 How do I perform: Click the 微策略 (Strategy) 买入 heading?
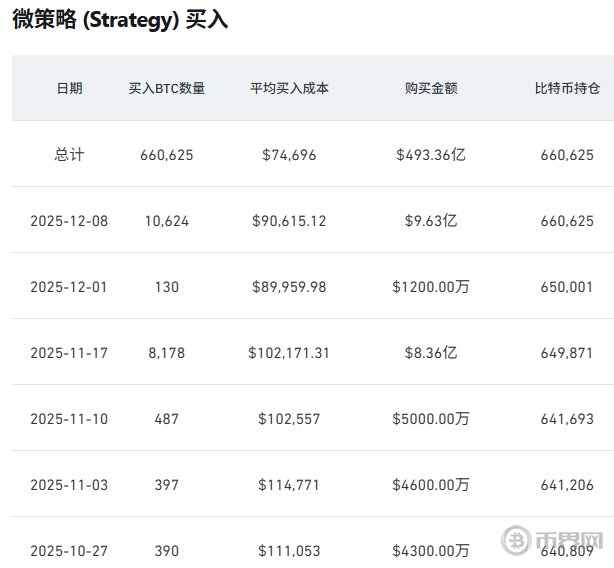120,20
